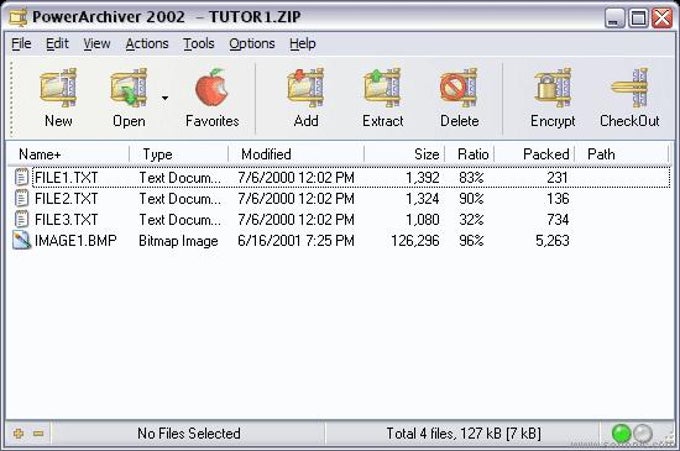680x451 pixels.
Task: Click the 231 packed value
Action: 558,178
